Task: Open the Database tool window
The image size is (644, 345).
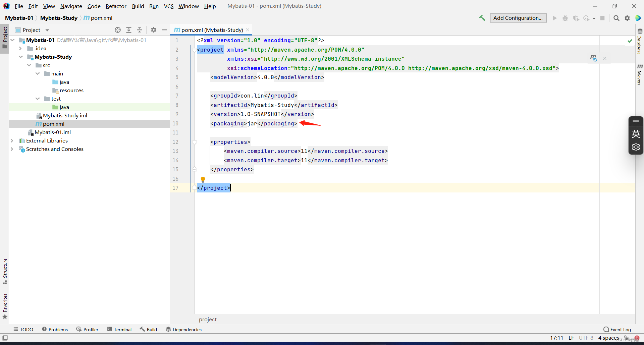Action: pyautogui.click(x=640, y=42)
